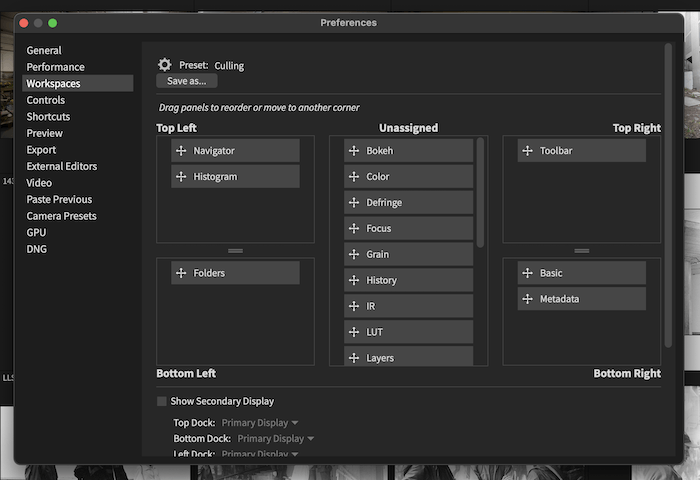Screen dimensions: 700x480
Task: Select the Metadata panel label
Action: (559, 299)
